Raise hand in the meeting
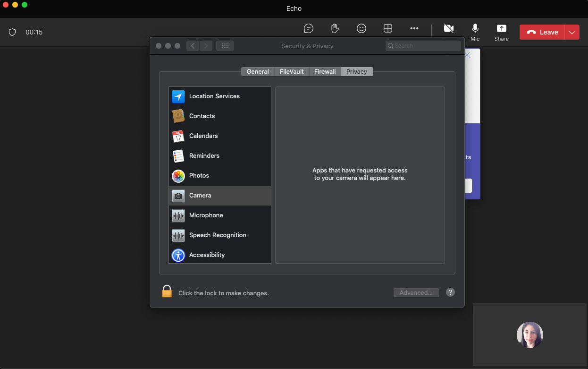The image size is (588, 369). 335,29
